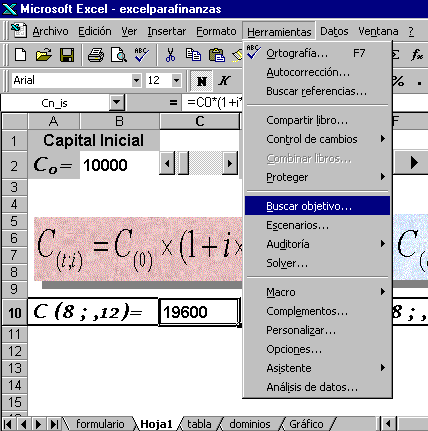
Task: Switch to the Hoja1 sheet tab
Action: click(x=156, y=424)
